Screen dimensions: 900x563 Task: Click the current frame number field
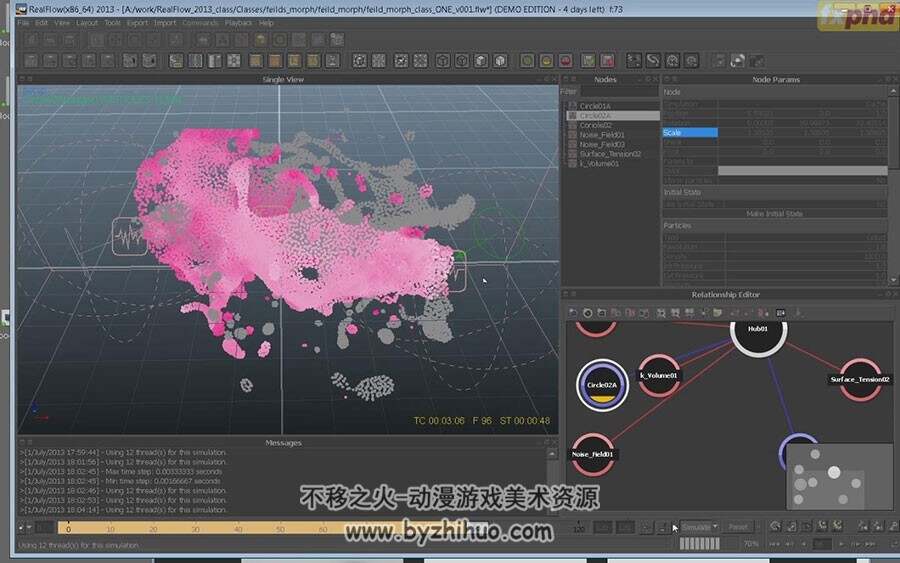(x=822, y=543)
